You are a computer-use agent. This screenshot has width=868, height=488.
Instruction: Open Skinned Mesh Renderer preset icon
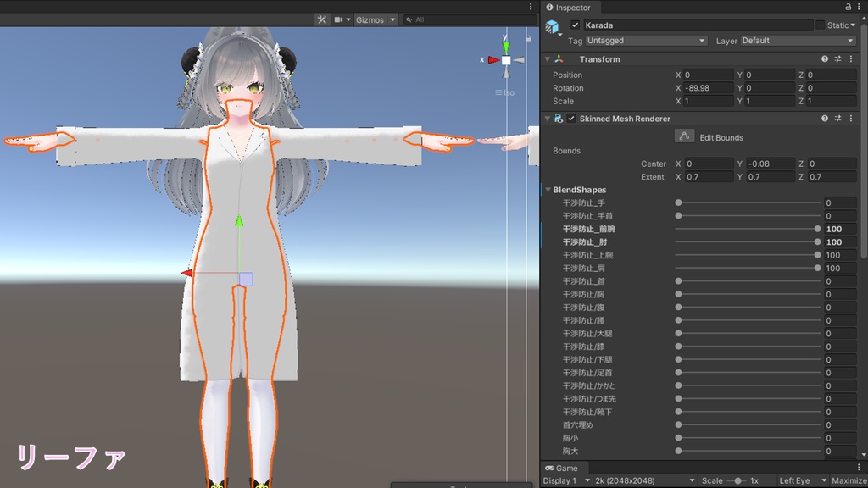pos(837,119)
